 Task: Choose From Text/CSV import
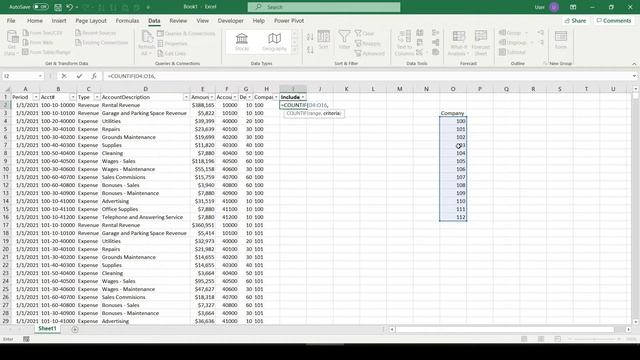tap(42, 33)
